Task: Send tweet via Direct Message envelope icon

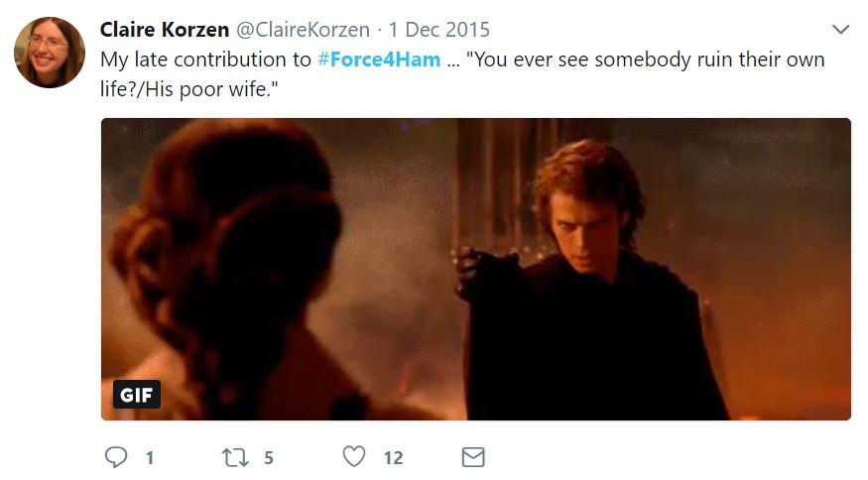Action: click(473, 457)
